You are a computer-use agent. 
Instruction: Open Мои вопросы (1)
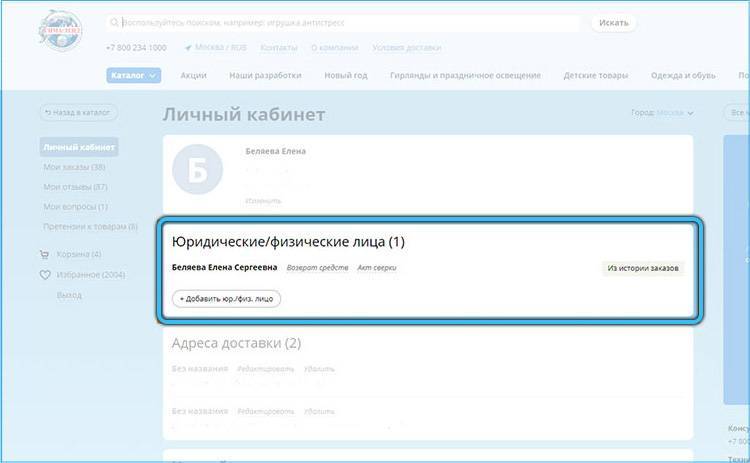pyautogui.click(x=75, y=207)
